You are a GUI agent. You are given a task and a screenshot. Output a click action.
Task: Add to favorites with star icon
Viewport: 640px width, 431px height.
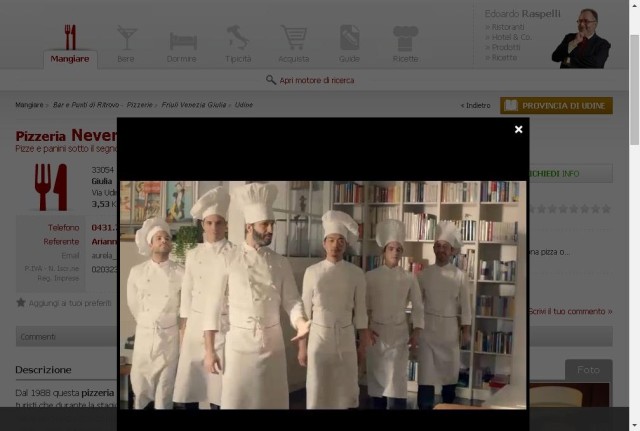[20, 302]
